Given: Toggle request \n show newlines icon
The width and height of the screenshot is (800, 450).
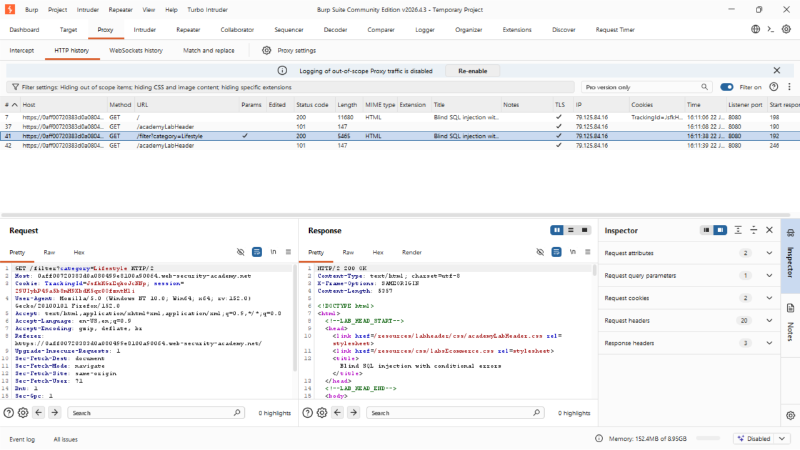Looking at the screenshot, I should tap(273, 252).
